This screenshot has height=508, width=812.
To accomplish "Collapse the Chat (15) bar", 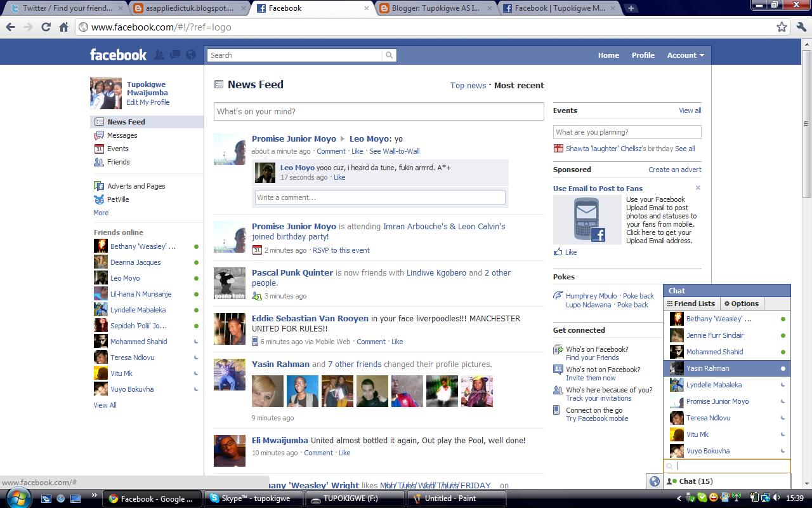I will (x=727, y=481).
